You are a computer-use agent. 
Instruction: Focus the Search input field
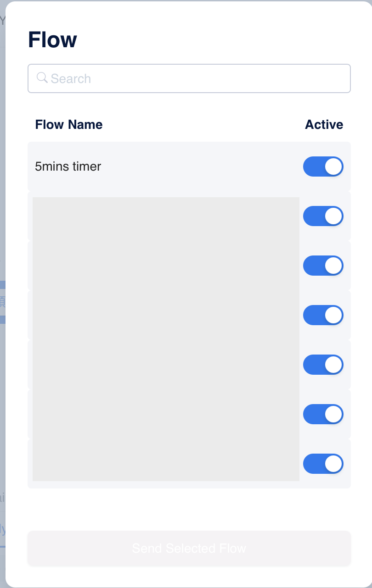(197, 78)
